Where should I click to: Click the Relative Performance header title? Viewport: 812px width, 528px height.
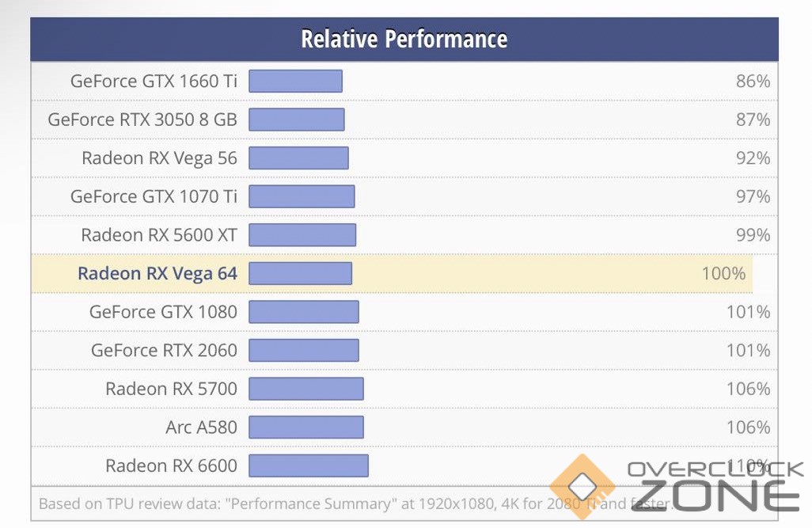point(404,39)
